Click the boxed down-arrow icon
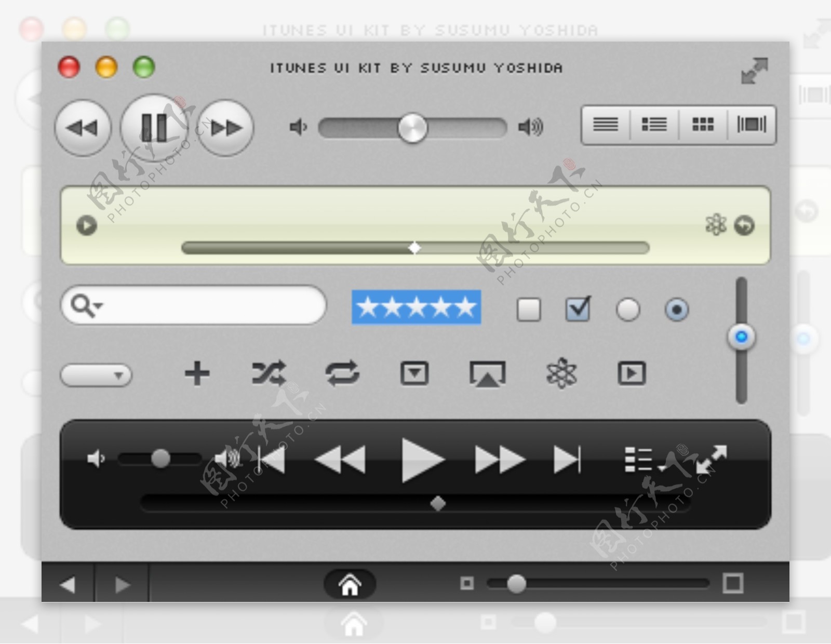The height and width of the screenshot is (644, 831). pos(414,373)
